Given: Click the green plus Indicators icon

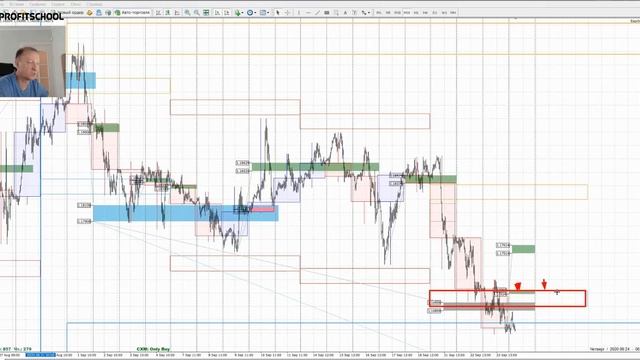Looking at the screenshot, I should [237, 13].
